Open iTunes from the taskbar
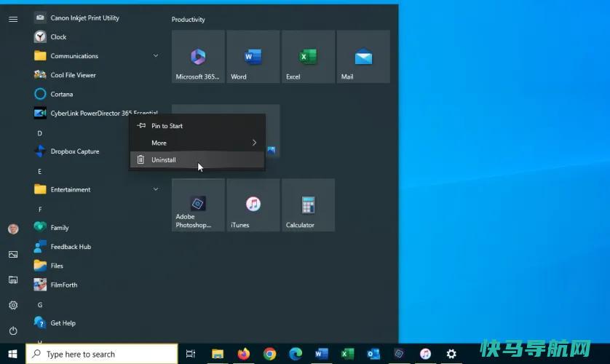 tap(425, 354)
